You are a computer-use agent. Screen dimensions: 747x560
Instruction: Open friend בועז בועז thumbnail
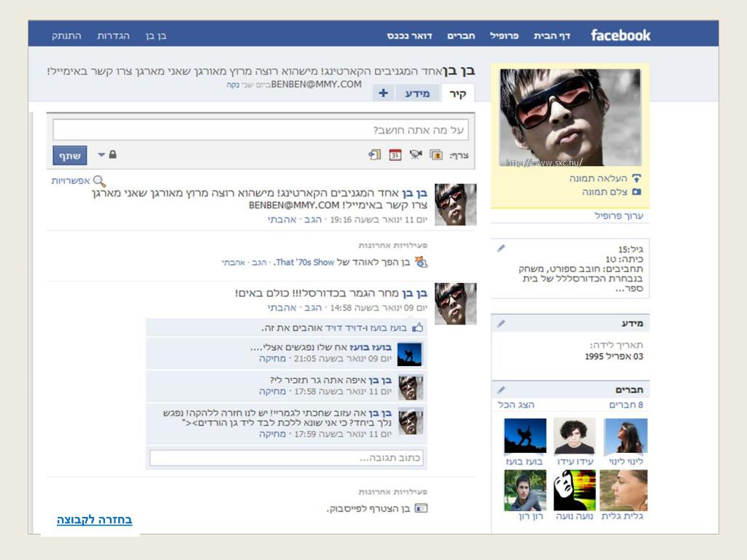click(525, 436)
